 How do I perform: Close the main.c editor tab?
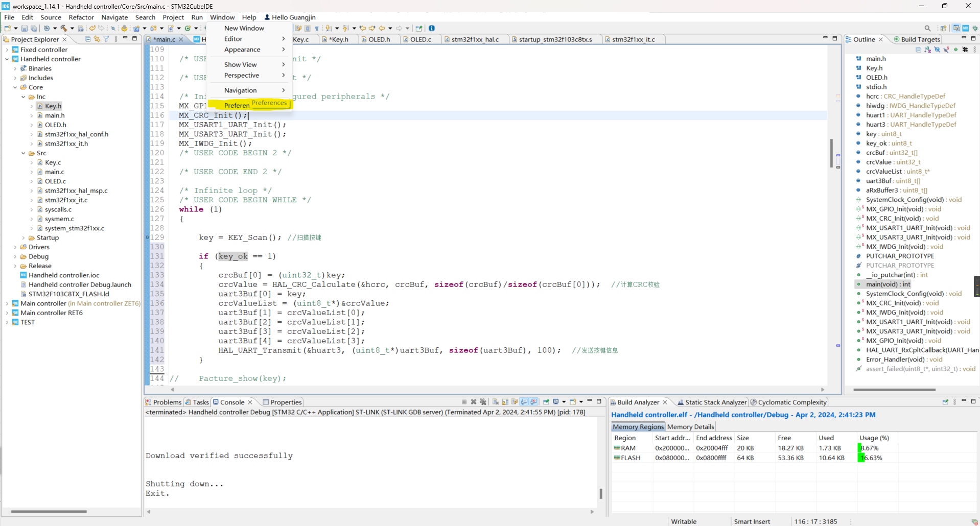pyautogui.click(x=181, y=39)
